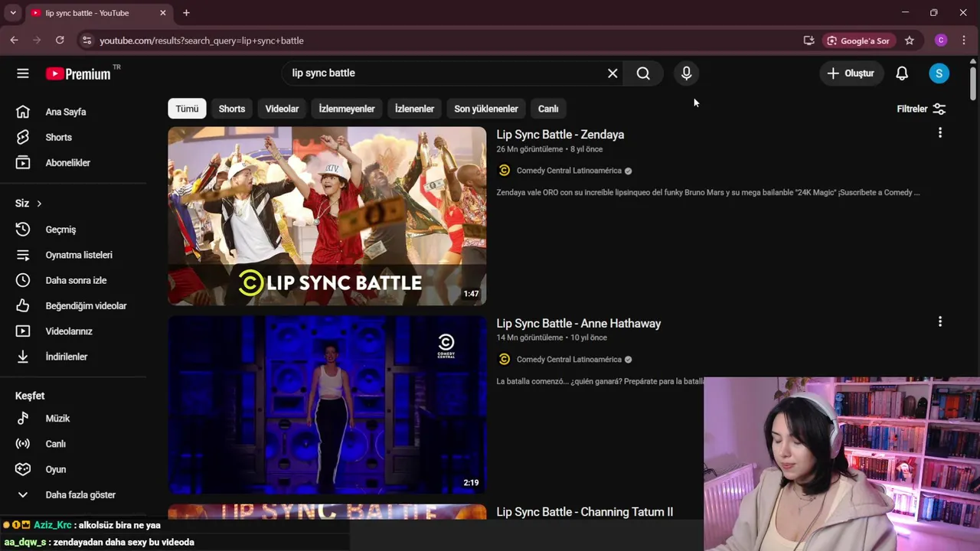This screenshot has height=551, width=980.
Task: Open the Lip Sync Battle - Zendaya title
Action: click(x=560, y=135)
